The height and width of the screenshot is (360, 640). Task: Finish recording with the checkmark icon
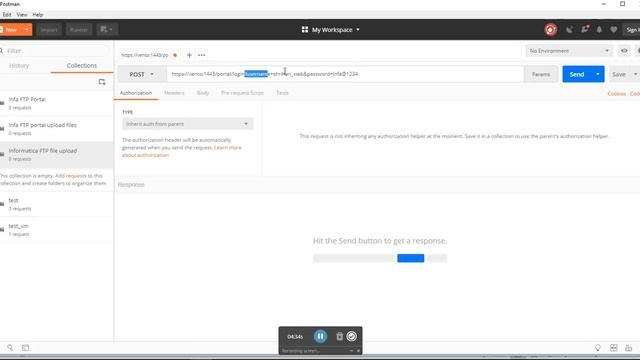click(351, 336)
